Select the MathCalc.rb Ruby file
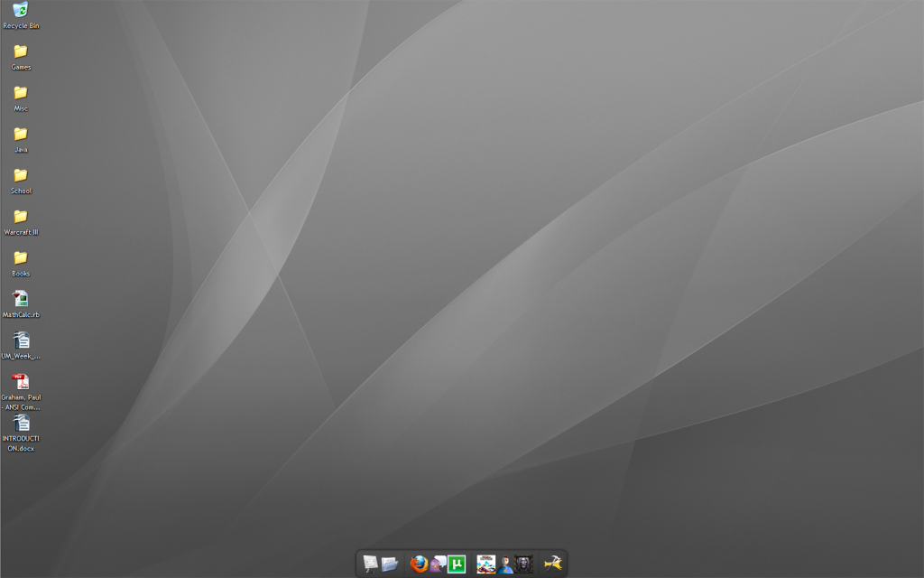The width and height of the screenshot is (924, 578). pyautogui.click(x=21, y=304)
